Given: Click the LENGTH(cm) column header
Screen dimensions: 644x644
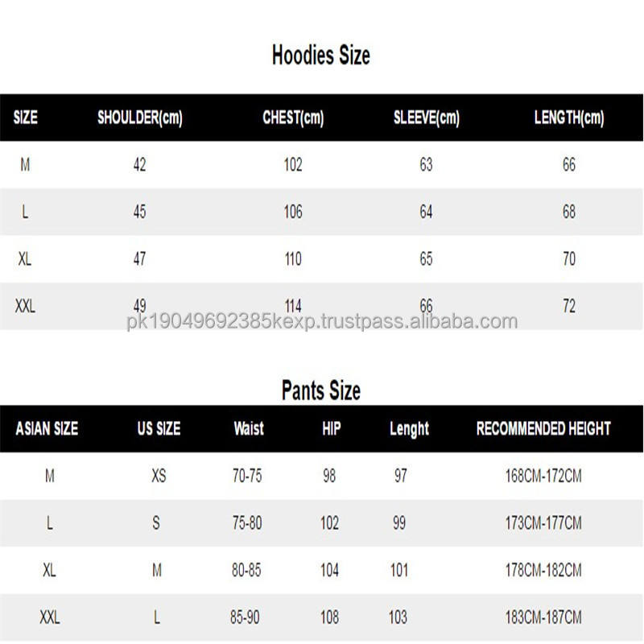Looking at the screenshot, I should click(x=568, y=118).
